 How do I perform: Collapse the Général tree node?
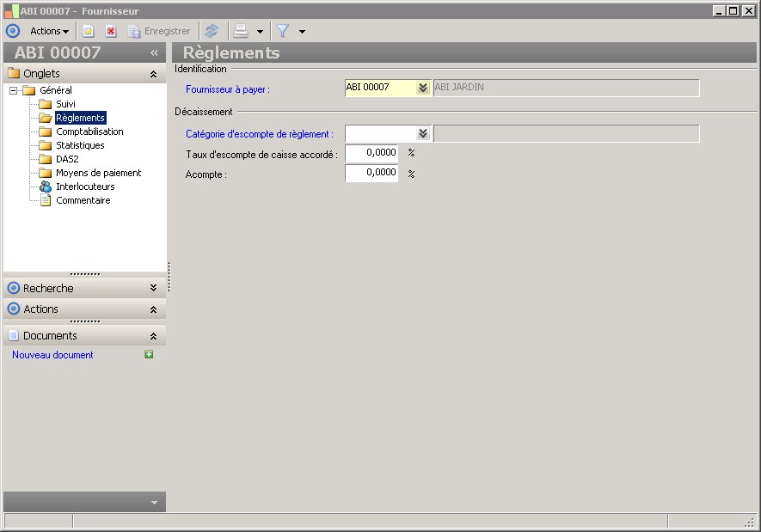(x=14, y=90)
